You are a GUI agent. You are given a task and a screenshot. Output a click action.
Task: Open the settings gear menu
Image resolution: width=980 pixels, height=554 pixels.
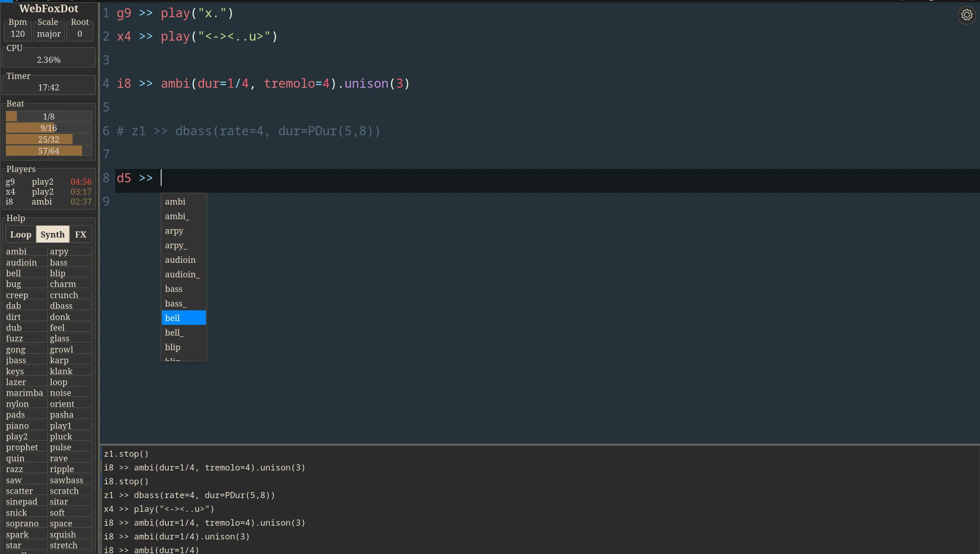967,15
